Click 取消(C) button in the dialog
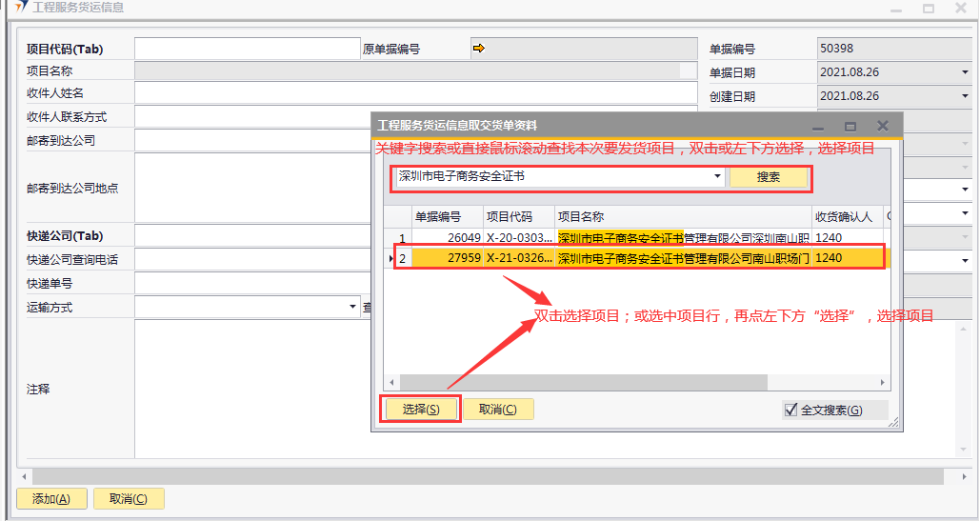The height and width of the screenshot is (521, 980). [498, 410]
